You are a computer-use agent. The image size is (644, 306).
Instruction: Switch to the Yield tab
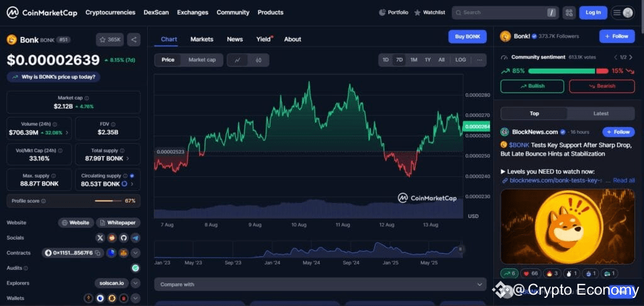264,40
